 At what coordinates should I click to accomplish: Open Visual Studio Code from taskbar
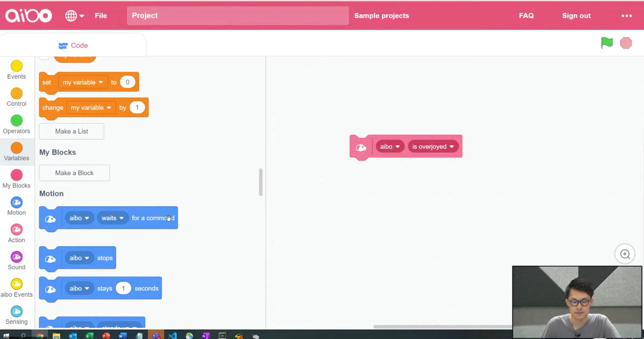[x=173, y=336]
